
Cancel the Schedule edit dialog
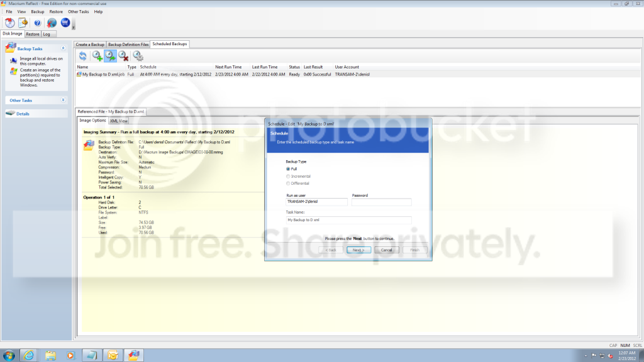tap(387, 250)
